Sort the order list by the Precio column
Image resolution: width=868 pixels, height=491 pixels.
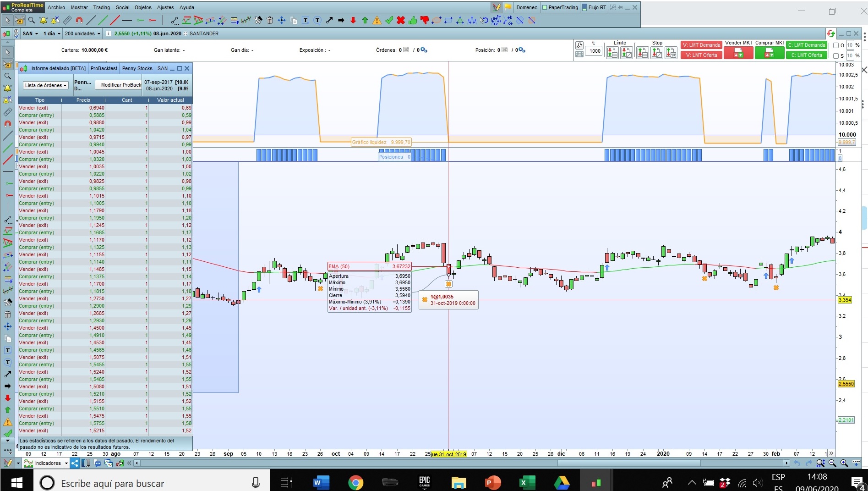pyautogui.click(x=83, y=100)
